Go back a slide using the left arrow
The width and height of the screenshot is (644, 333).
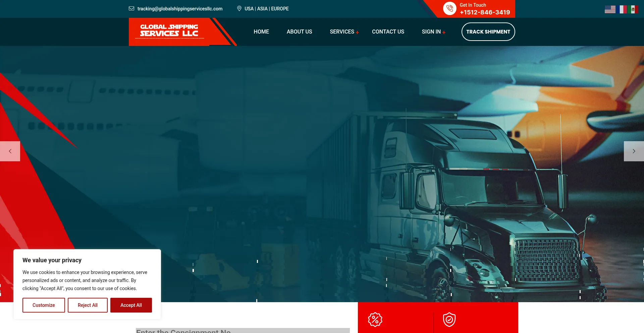pos(10,151)
